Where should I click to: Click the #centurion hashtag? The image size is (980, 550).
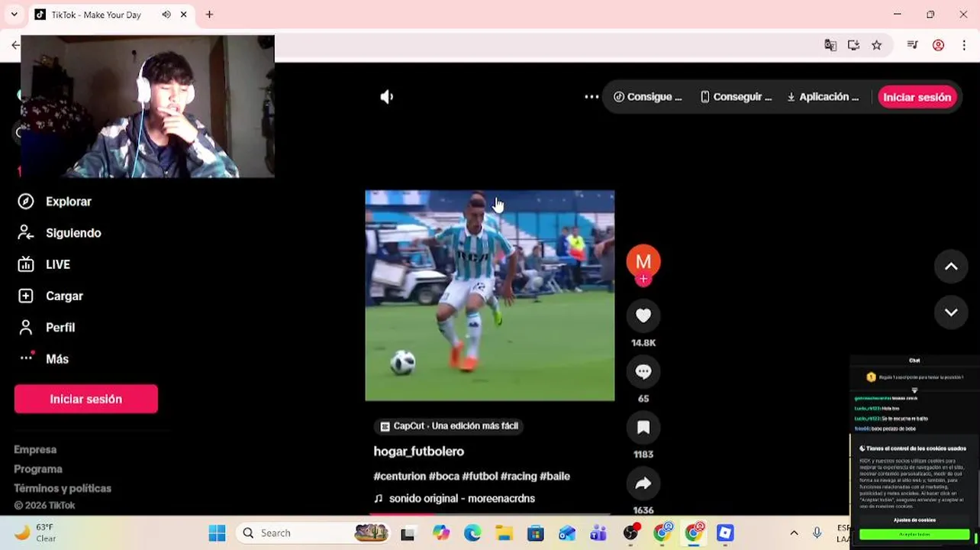point(399,476)
